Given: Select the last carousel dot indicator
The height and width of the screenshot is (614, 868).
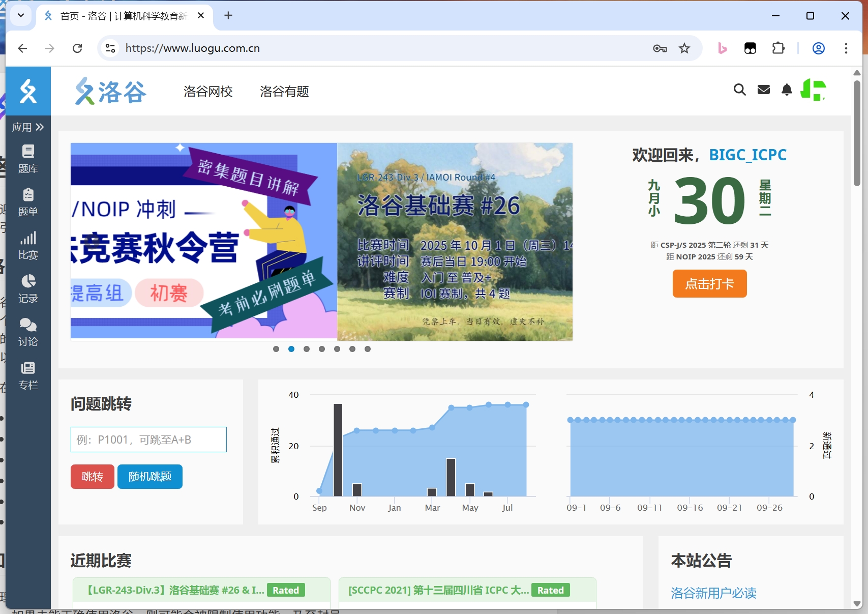Looking at the screenshot, I should [368, 349].
